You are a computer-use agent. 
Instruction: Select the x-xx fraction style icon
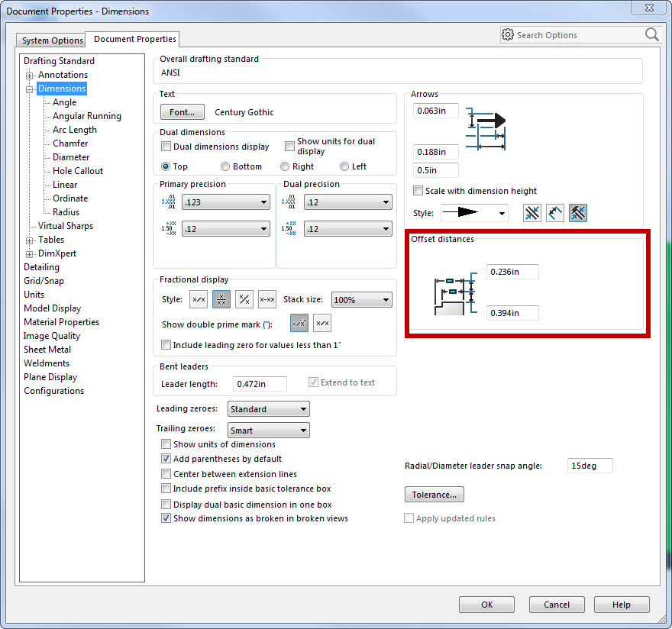click(x=267, y=300)
